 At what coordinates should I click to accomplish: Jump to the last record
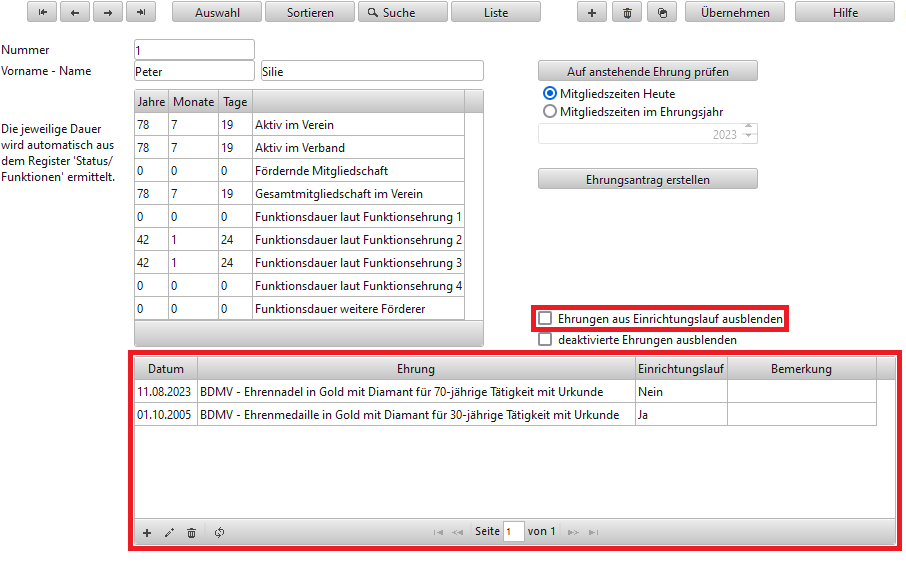[x=141, y=13]
